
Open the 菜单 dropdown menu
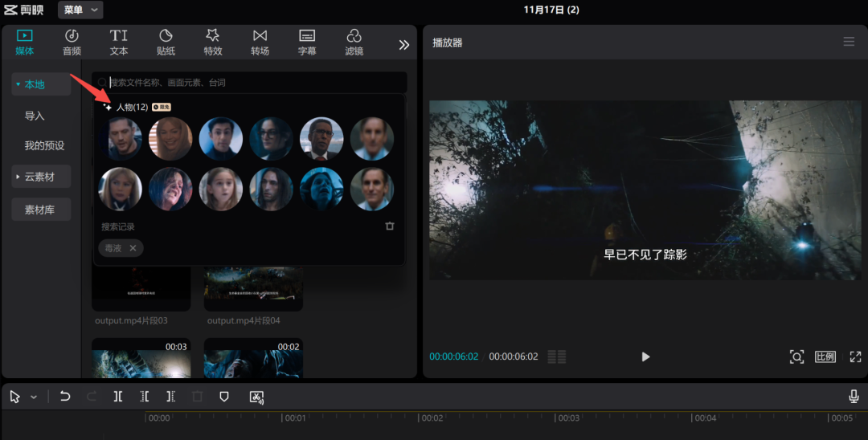pos(80,10)
